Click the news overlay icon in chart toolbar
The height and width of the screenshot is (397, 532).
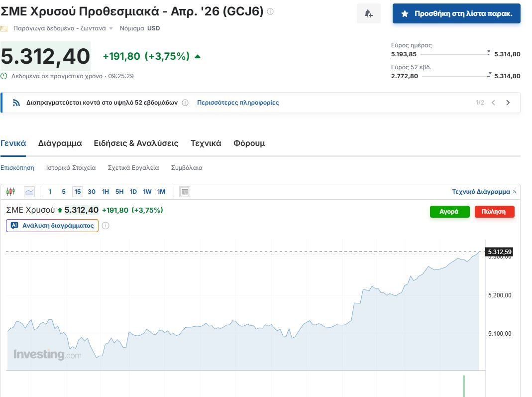(x=185, y=192)
